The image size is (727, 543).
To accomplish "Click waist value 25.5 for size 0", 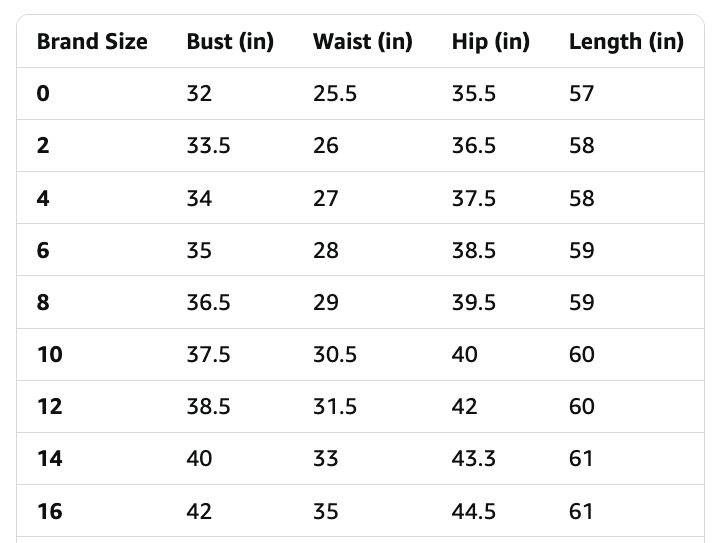I will click(x=334, y=94).
